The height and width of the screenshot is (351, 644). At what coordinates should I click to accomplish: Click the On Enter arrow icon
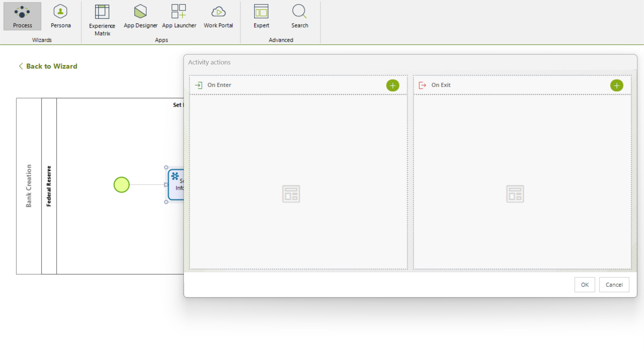(x=199, y=85)
